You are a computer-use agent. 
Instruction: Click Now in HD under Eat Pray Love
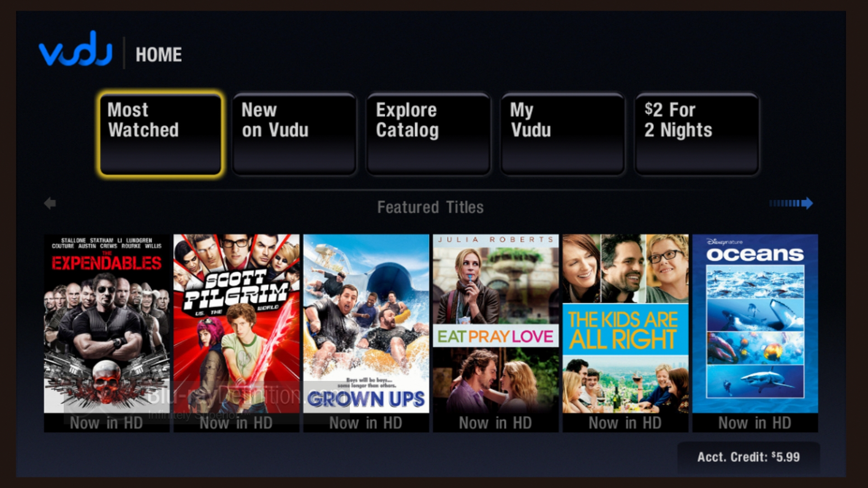pyautogui.click(x=495, y=423)
